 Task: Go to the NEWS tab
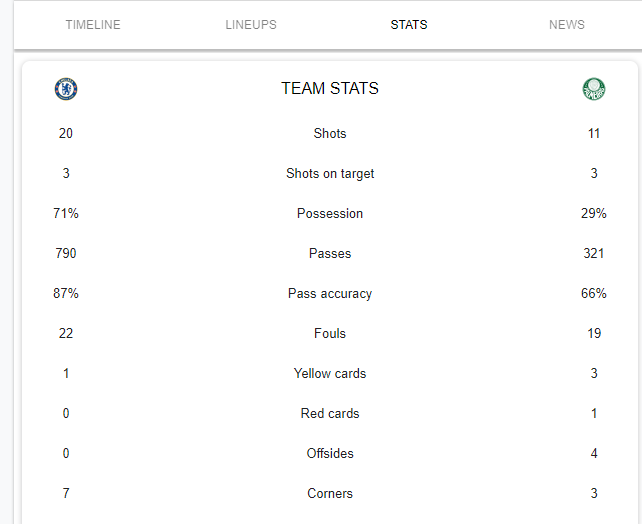point(567,25)
